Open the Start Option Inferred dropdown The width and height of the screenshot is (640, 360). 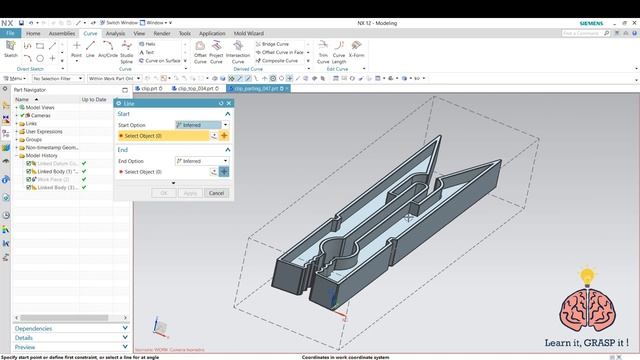(202, 125)
